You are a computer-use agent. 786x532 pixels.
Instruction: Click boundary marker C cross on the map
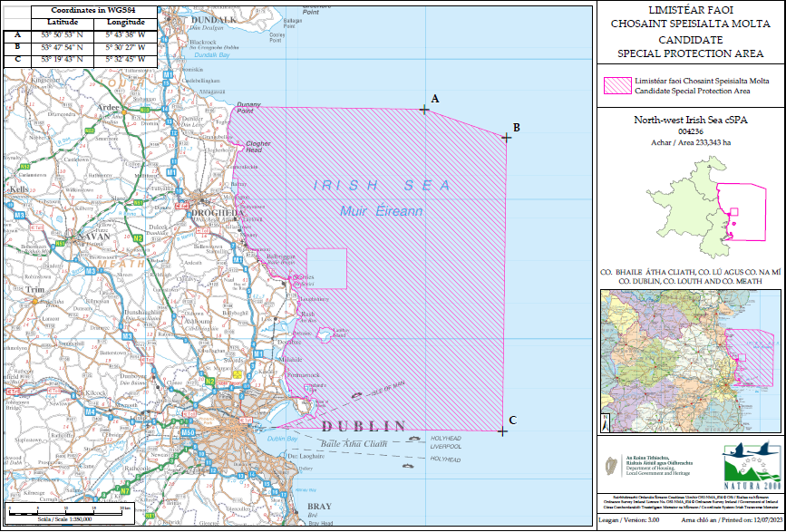[501, 430]
